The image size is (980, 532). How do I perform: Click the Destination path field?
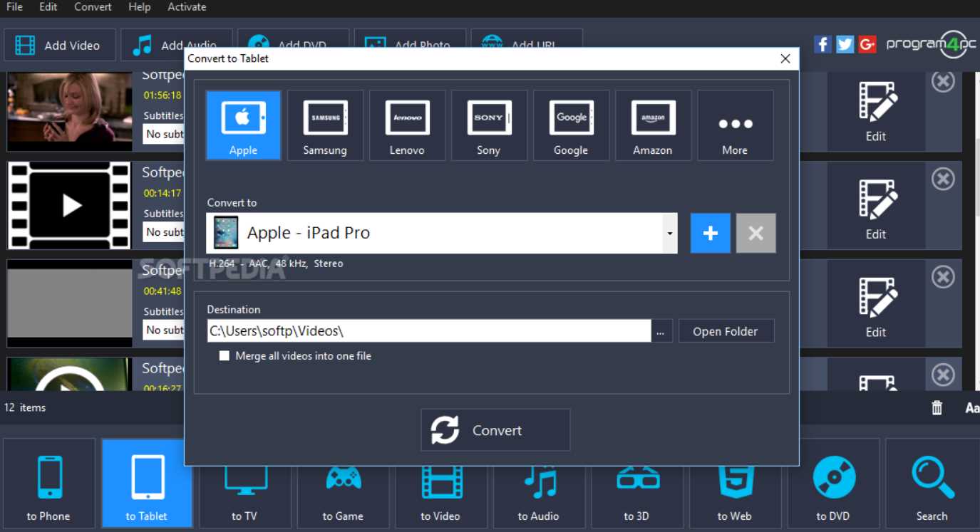click(x=429, y=331)
